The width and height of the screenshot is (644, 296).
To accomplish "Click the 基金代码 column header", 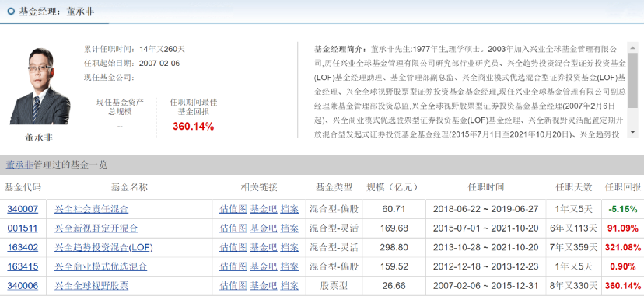I will (23, 187).
